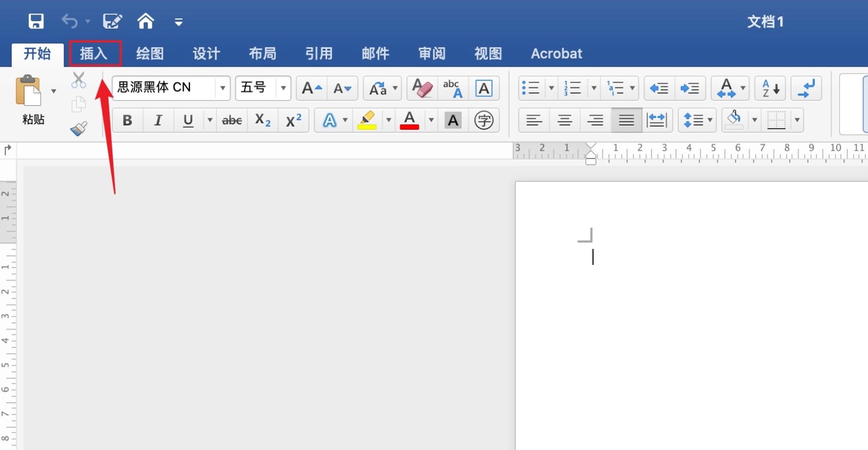Open the 引用 tab
Image resolution: width=868 pixels, height=450 pixels.
tap(319, 54)
